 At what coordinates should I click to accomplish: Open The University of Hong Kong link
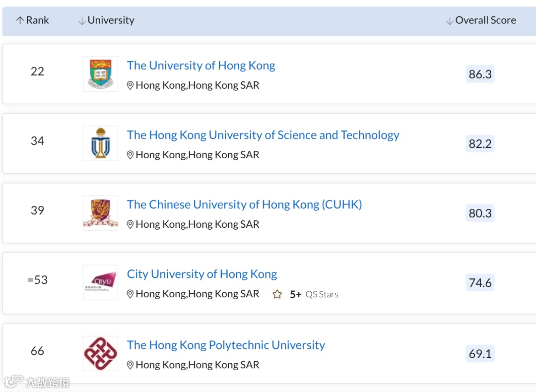[201, 65]
